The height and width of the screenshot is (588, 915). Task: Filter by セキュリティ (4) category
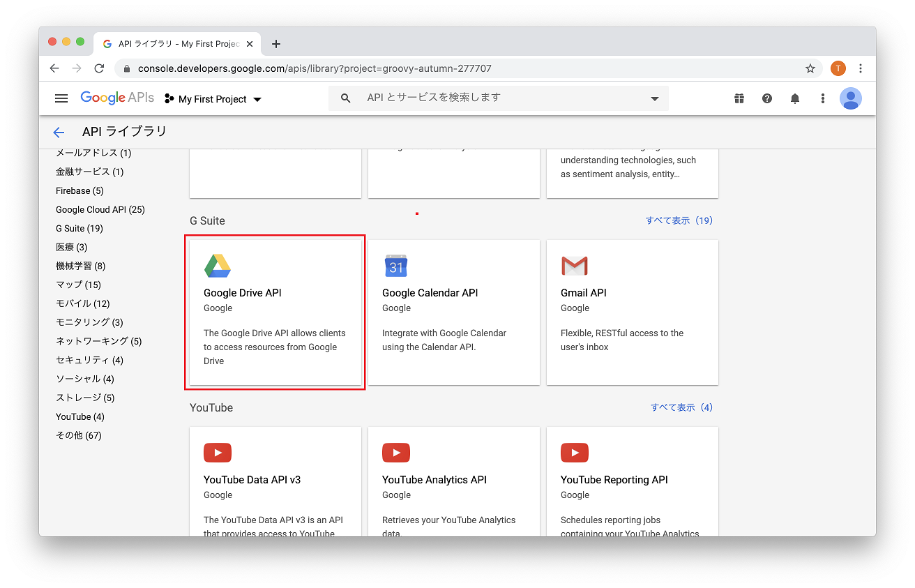[x=90, y=360]
